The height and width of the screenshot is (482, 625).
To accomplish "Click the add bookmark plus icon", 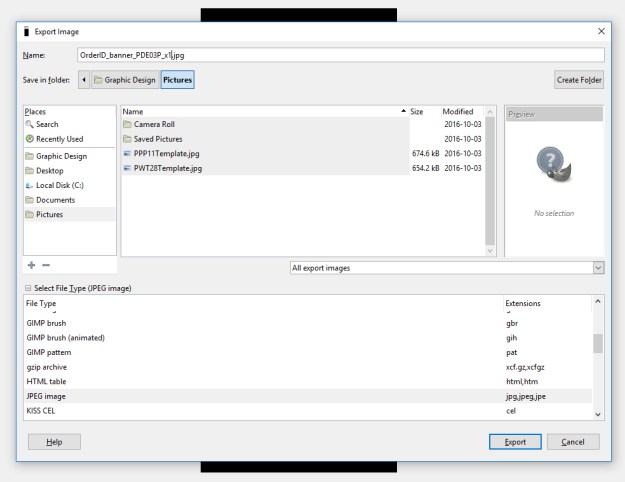I will [x=29, y=266].
